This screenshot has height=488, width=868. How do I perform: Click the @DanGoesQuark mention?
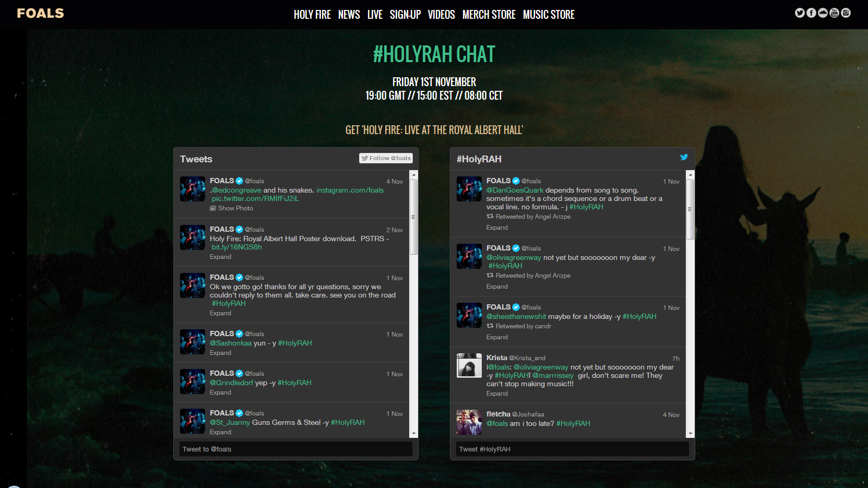coord(515,190)
